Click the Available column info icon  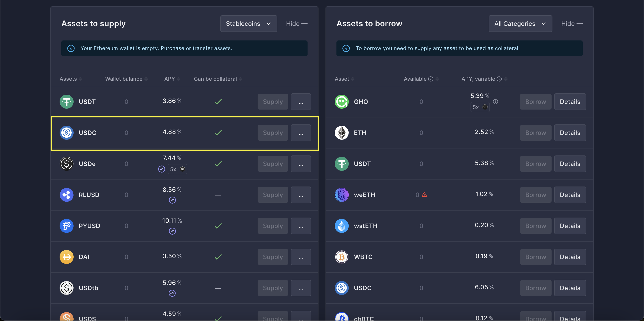[x=430, y=79]
